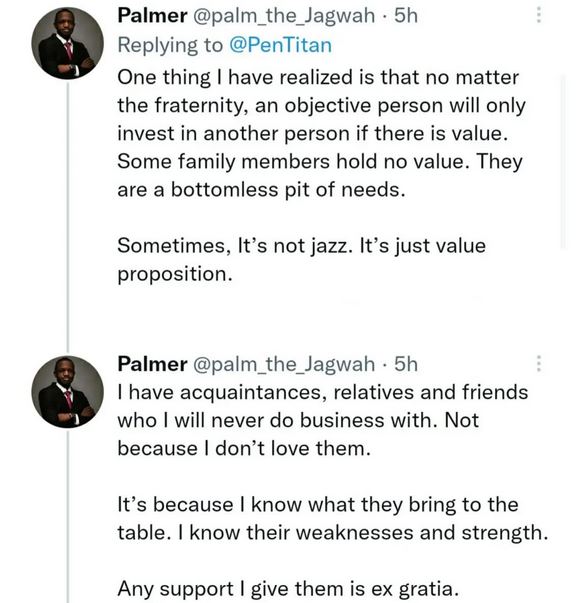This screenshot has width=576, height=603.
Task: Click the vertical scrollbar on the right edge
Action: 563,162
